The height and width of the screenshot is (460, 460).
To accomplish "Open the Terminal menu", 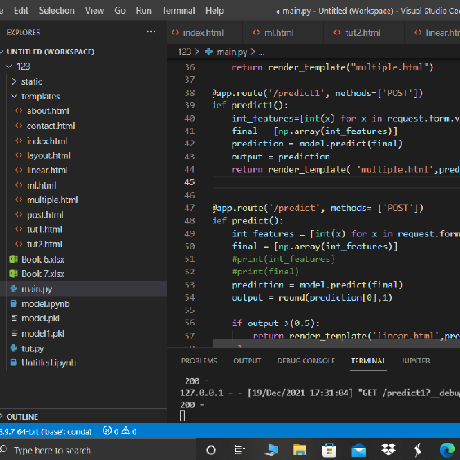I will click(x=179, y=11).
